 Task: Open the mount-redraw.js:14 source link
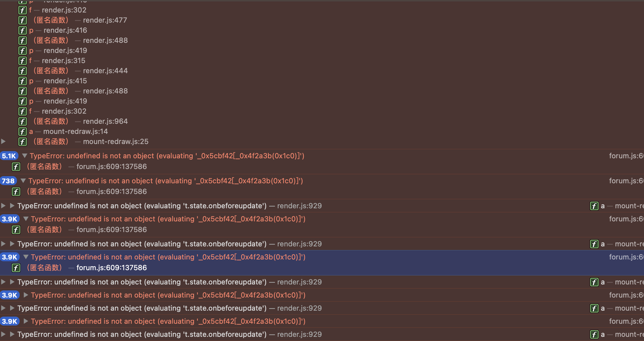click(x=76, y=132)
